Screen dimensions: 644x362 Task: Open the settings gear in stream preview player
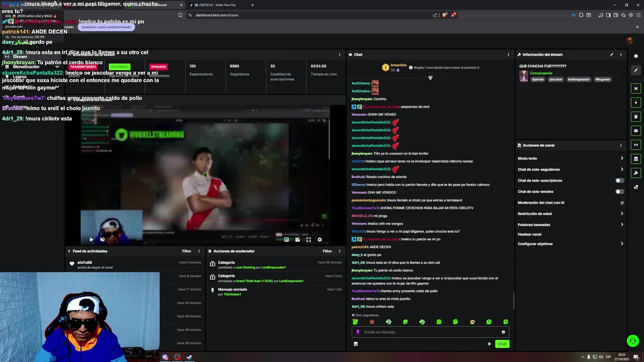coord(319,240)
